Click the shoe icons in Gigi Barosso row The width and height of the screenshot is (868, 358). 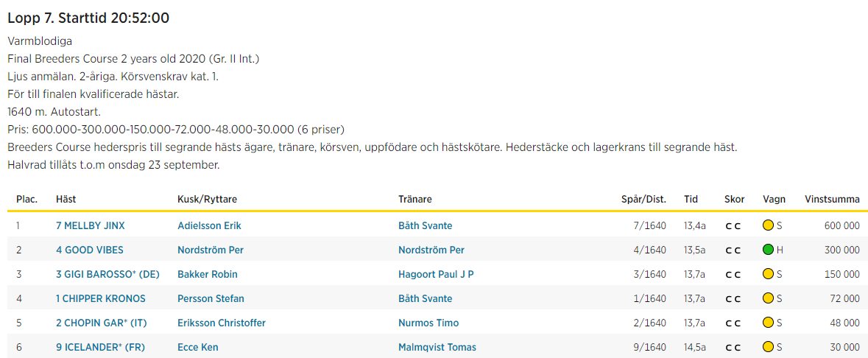(733, 275)
